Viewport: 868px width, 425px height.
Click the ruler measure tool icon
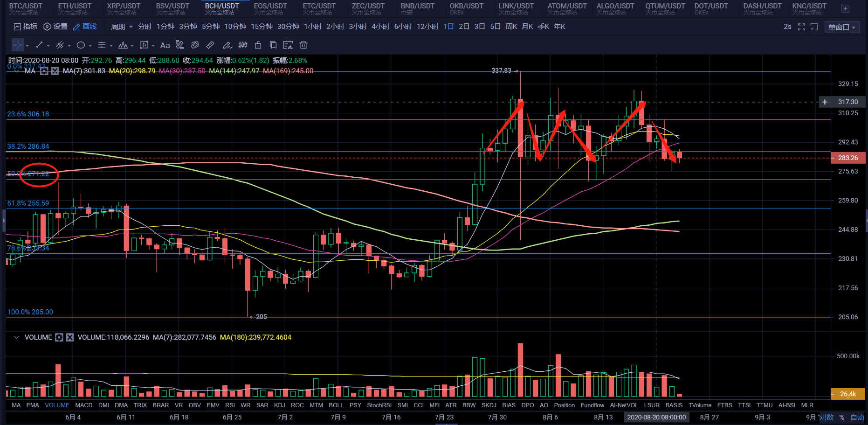coord(210,45)
